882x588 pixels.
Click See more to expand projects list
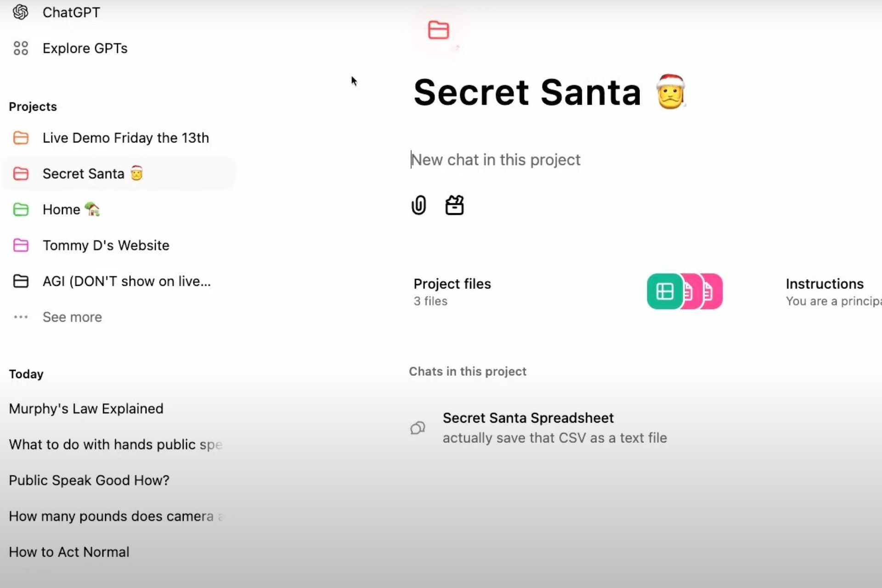pos(72,317)
